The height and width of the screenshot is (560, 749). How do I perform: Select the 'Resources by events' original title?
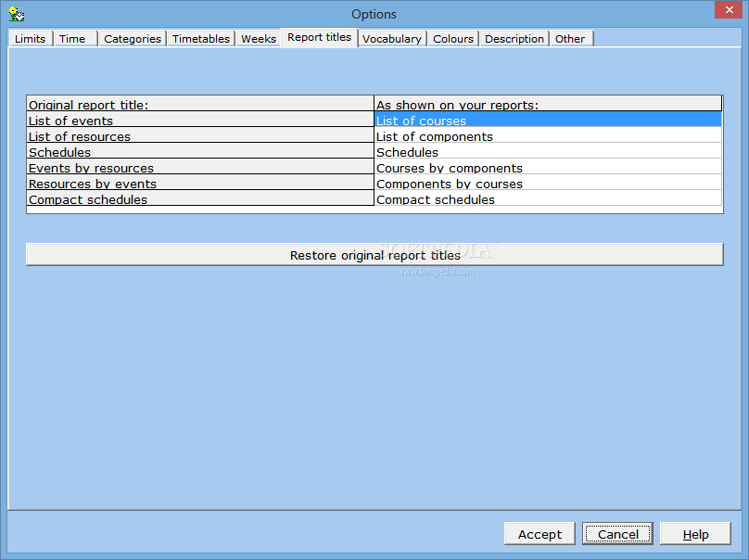[200, 183]
